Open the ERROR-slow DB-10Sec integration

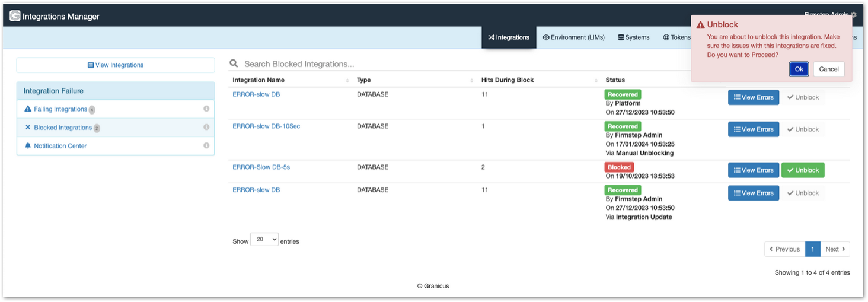[266, 126]
